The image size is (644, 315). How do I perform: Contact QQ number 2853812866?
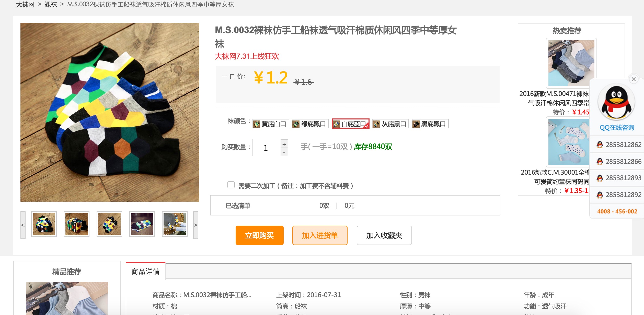click(618, 162)
